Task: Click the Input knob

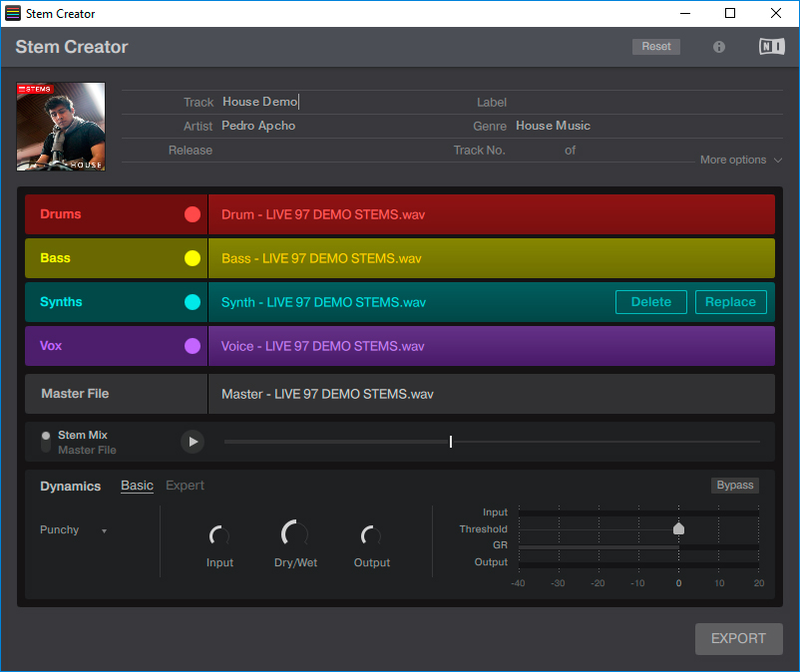Action: click(219, 535)
